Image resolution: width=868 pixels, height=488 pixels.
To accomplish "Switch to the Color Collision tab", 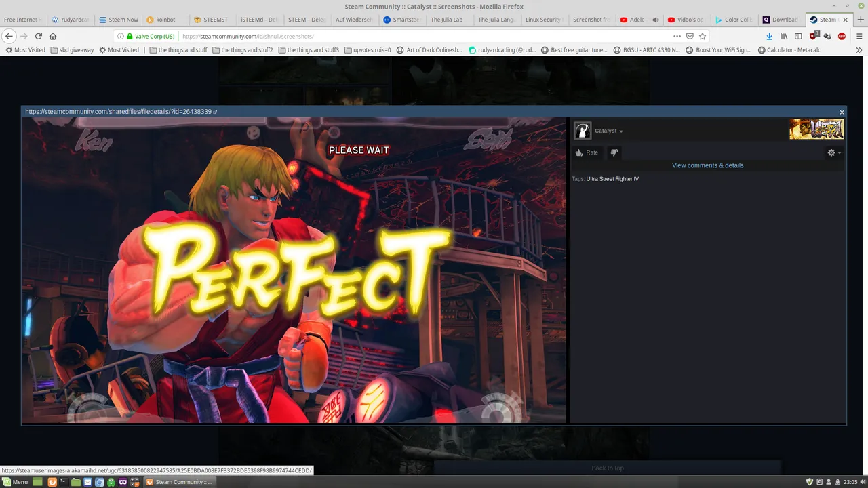I will click(733, 20).
